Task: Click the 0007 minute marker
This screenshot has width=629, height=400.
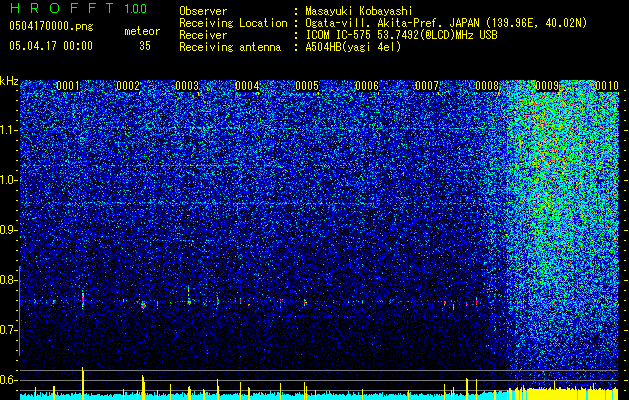Action: coord(427,86)
